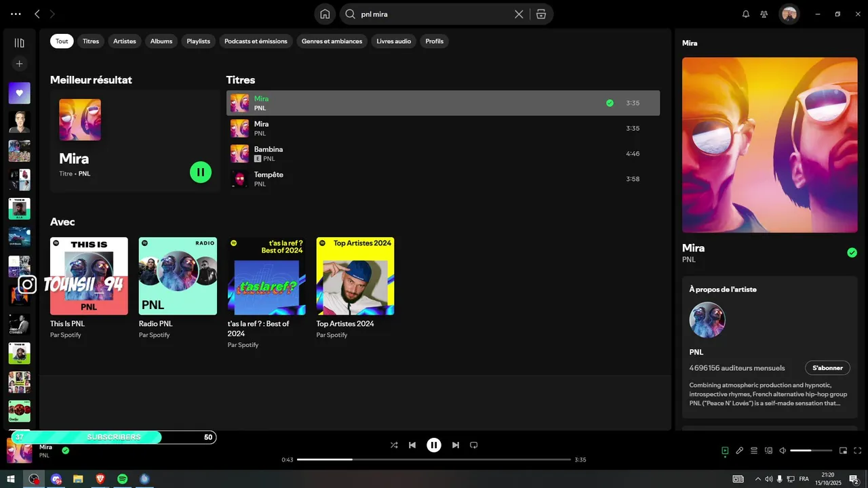
Task: Select Podcasts et émissions filter chip
Action: click(x=256, y=41)
